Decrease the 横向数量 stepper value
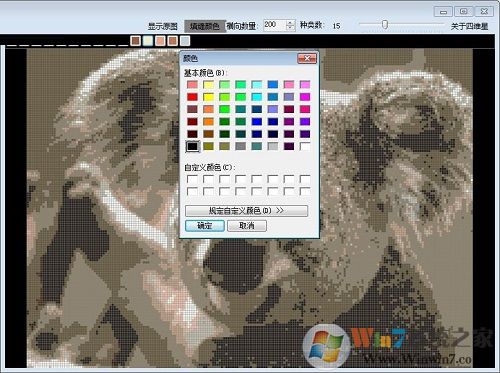The height and width of the screenshot is (373, 500). click(x=290, y=28)
